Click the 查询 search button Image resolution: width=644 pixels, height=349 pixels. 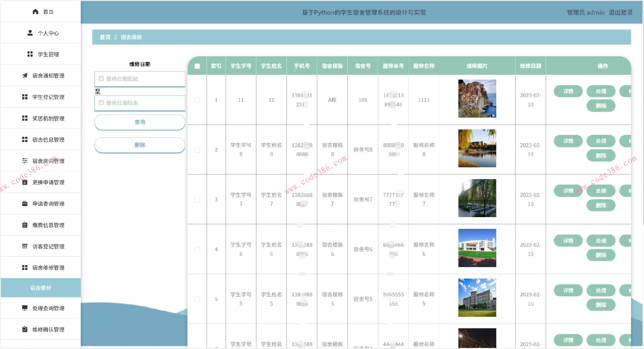[140, 122]
